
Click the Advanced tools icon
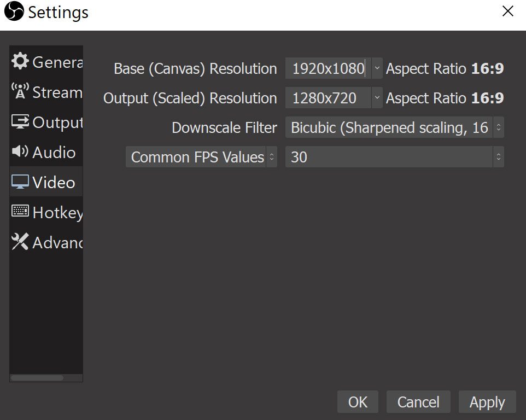point(20,242)
